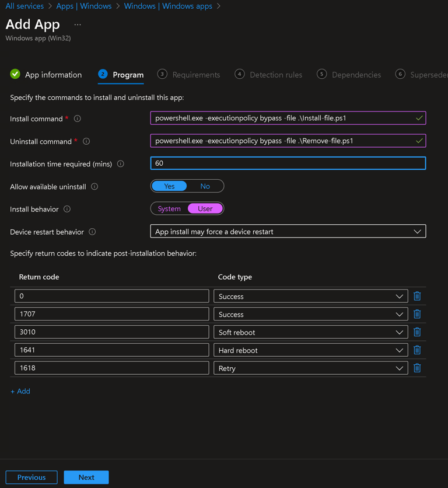Select User install behavior
Viewport: 448px width, 488px height.
coord(205,209)
